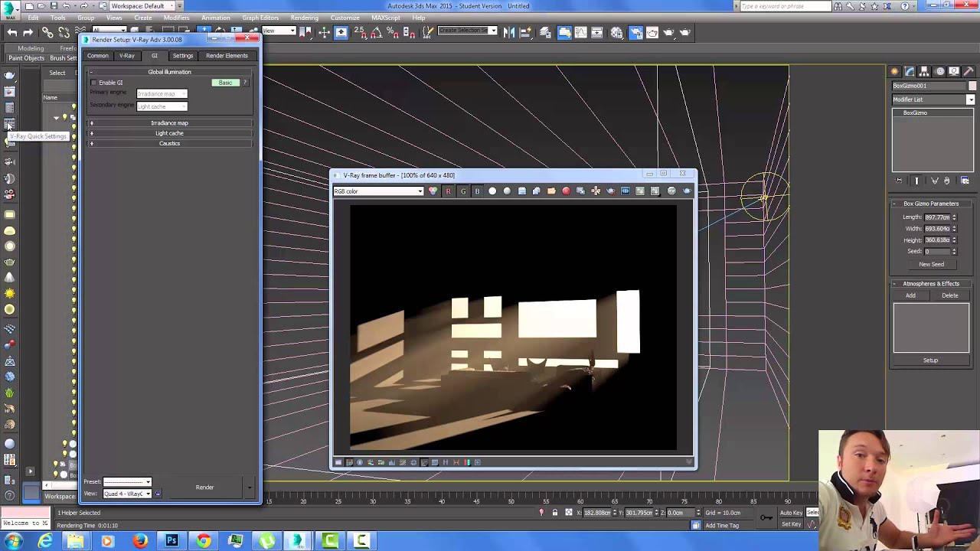Click the Undo arrow in main toolbar
The height and width of the screenshot is (551, 980).
(12, 32)
